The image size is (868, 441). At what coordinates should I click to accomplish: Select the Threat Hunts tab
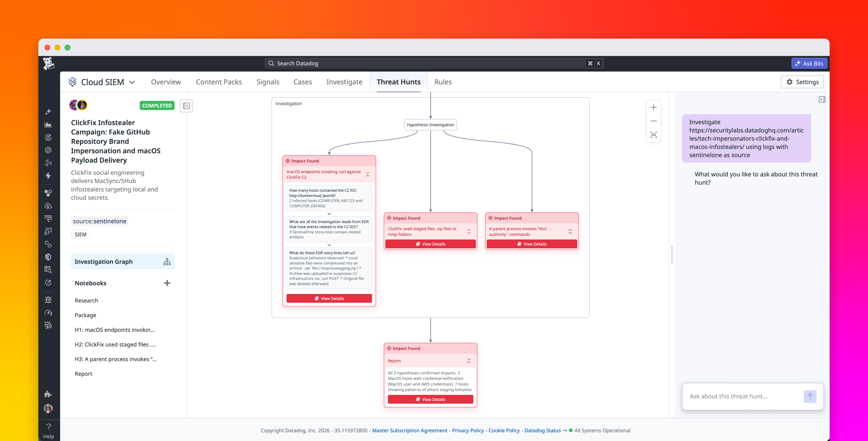[x=399, y=82]
